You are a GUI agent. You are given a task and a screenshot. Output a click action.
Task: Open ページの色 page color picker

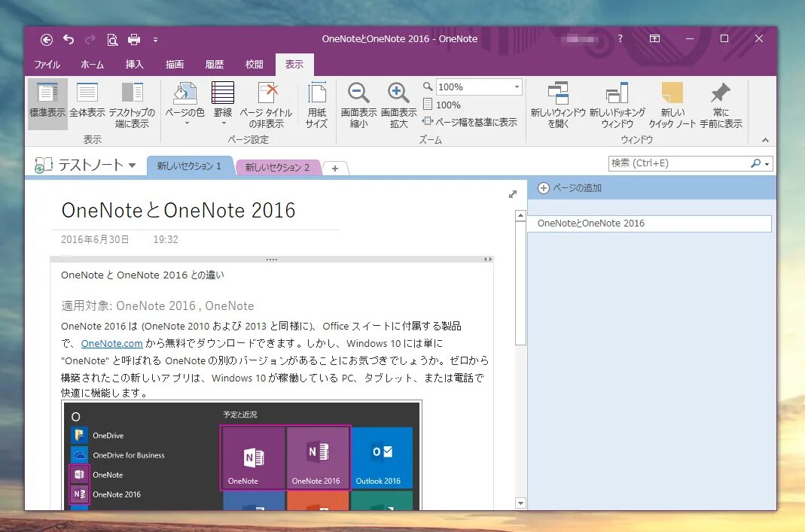[x=184, y=105]
